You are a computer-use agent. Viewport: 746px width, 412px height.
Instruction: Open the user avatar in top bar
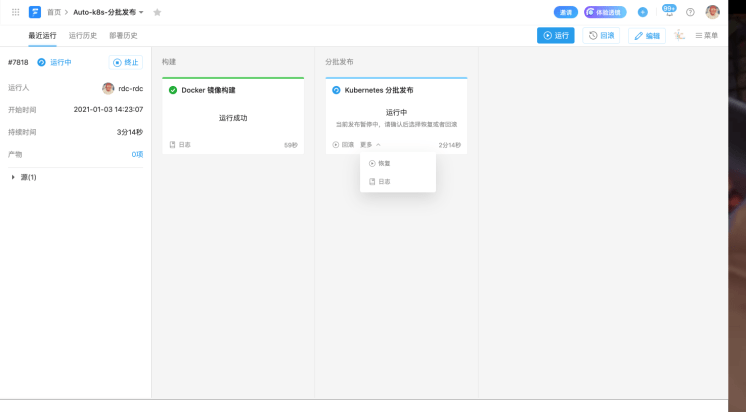pos(712,12)
